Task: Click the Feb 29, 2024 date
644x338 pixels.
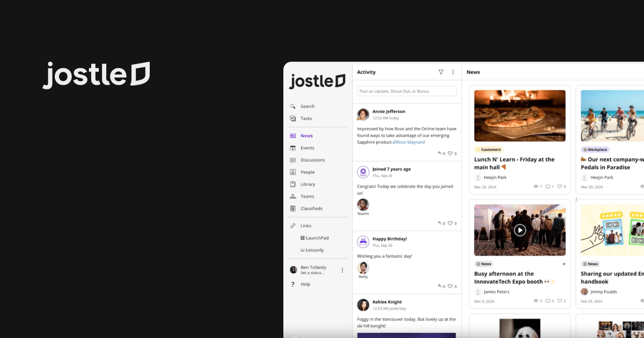Action: pyautogui.click(x=592, y=302)
